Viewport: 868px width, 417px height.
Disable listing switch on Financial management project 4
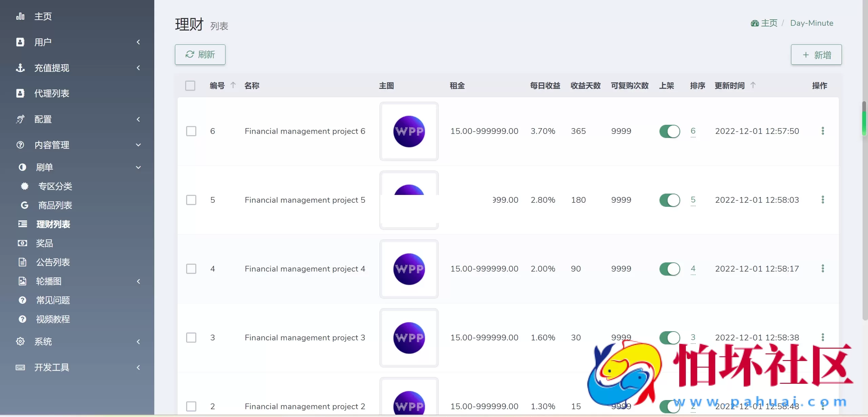pos(670,269)
